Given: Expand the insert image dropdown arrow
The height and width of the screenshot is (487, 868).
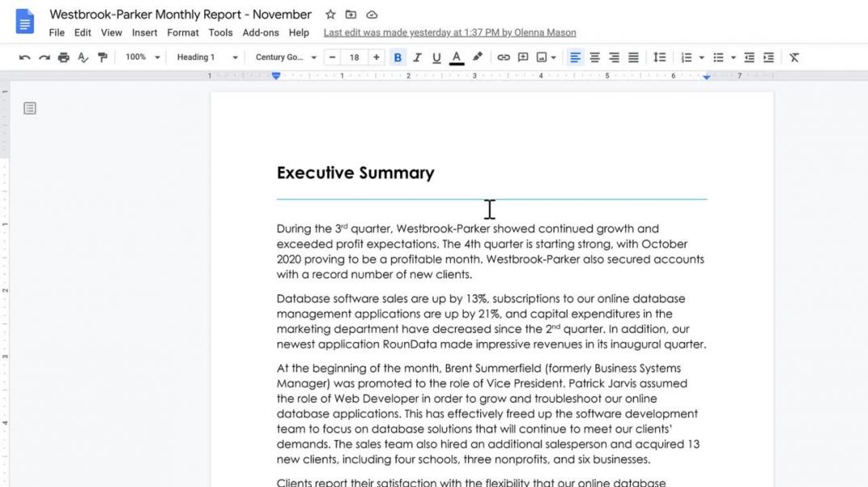Looking at the screenshot, I should [x=553, y=57].
